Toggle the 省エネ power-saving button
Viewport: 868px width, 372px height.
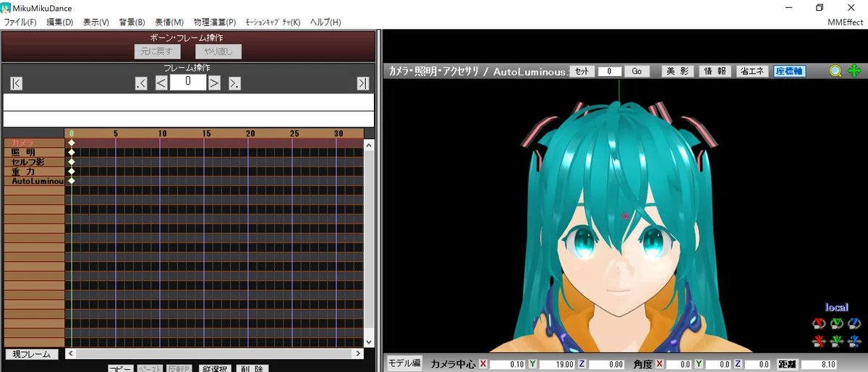752,72
